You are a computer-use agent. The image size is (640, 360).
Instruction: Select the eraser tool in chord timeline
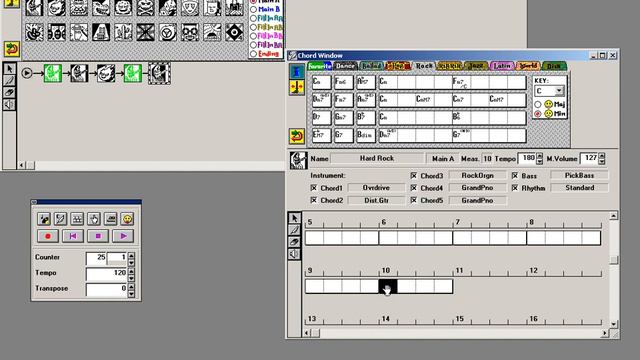tap(294, 242)
